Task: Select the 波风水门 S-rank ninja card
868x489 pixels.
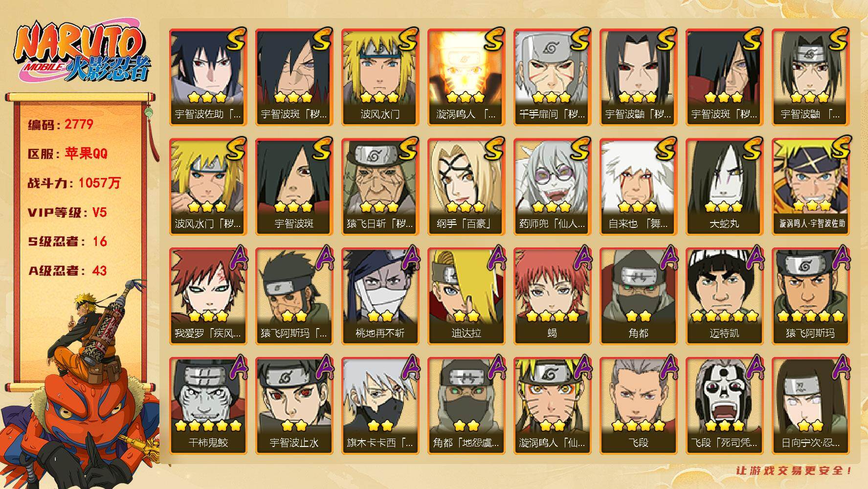Action: point(380,77)
